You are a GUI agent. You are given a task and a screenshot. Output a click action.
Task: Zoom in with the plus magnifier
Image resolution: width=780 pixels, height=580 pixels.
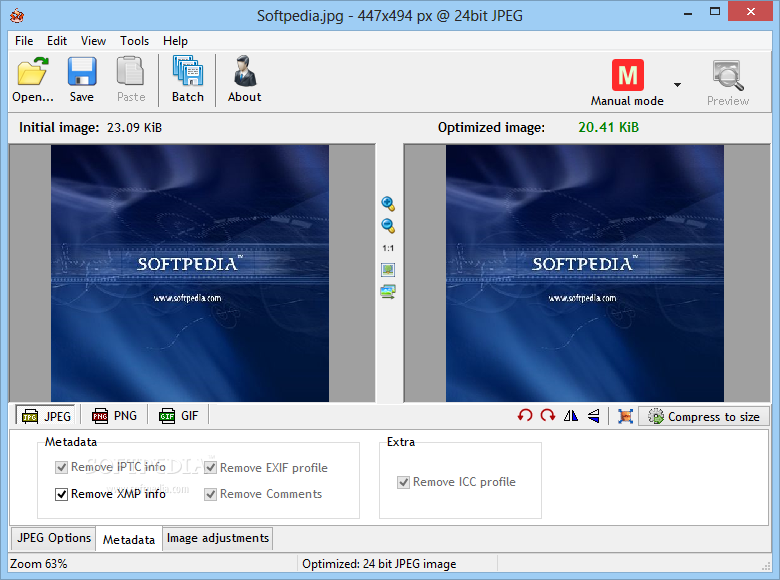click(x=388, y=203)
